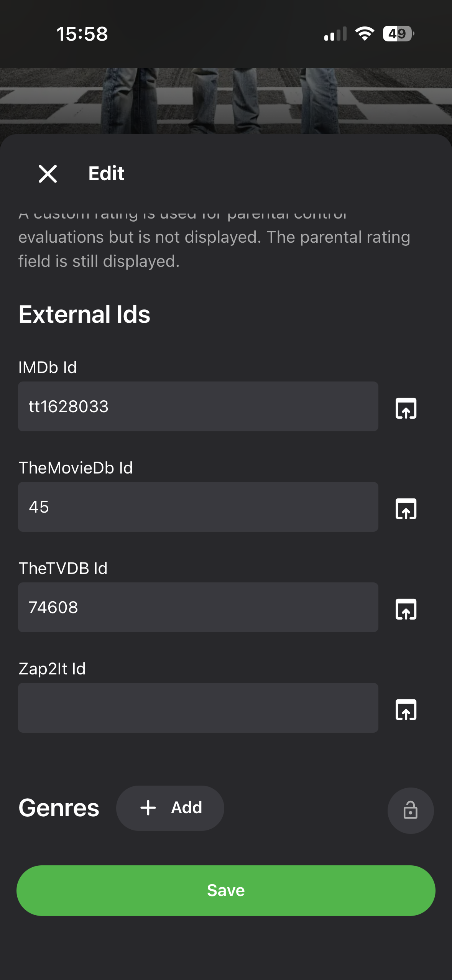Tap the plus Add genre button
The width and height of the screenshot is (452, 980).
pyautogui.click(x=170, y=808)
